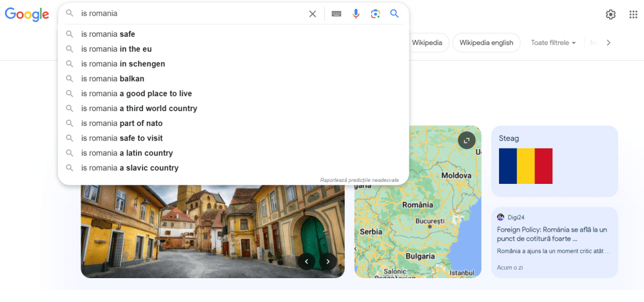Show next image in photo carousel
Image resolution: width=644 pixels, height=302 pixels.
coord(328,261)
